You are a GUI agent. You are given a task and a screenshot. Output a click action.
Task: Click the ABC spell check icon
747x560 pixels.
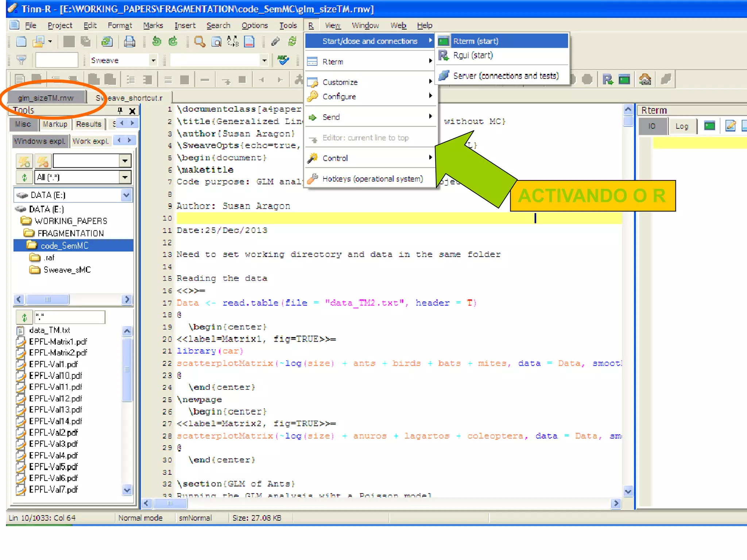point(283,60)
